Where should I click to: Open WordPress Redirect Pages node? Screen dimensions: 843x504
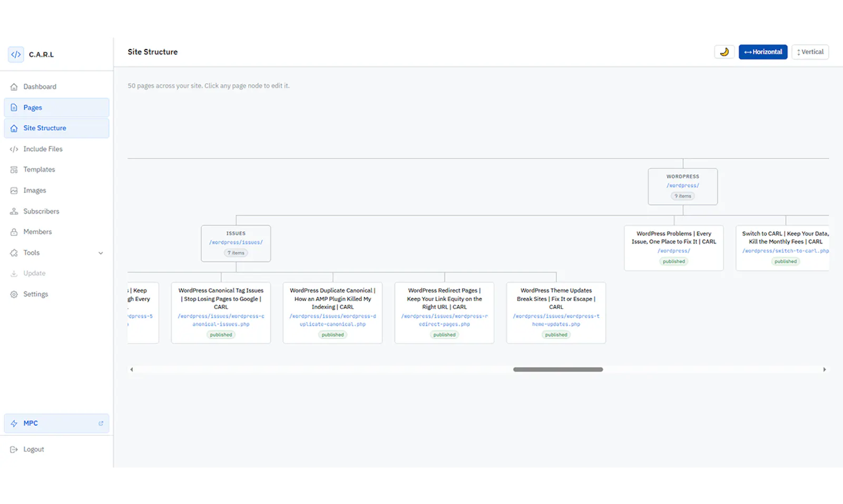pos(444,313)
